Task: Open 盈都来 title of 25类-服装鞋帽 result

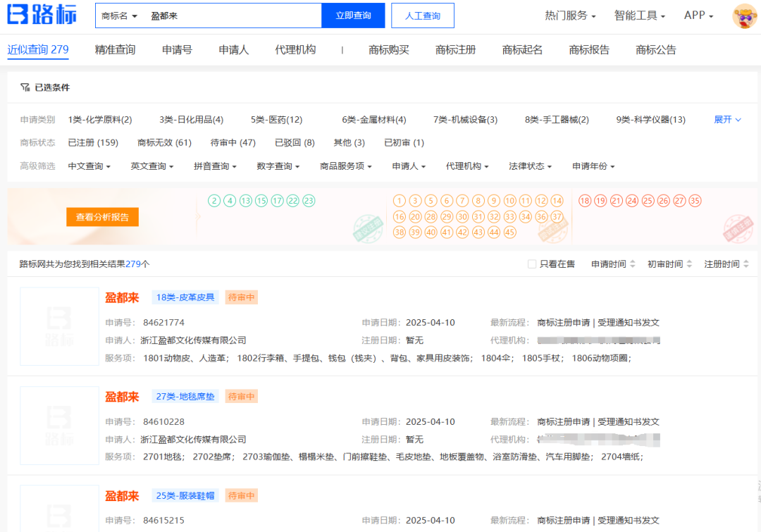Action: (123, 496)
